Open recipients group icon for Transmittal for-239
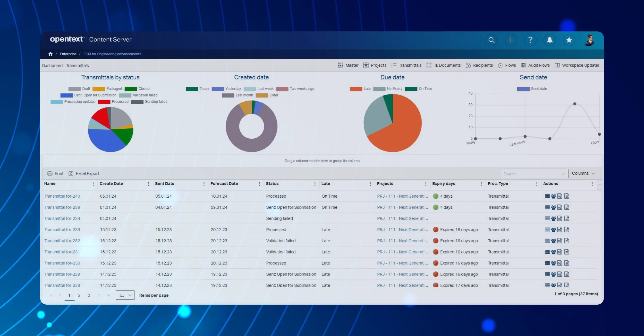The width and height of the screenshot is (644, 336). pyautogui.click(x=553, y=207)
